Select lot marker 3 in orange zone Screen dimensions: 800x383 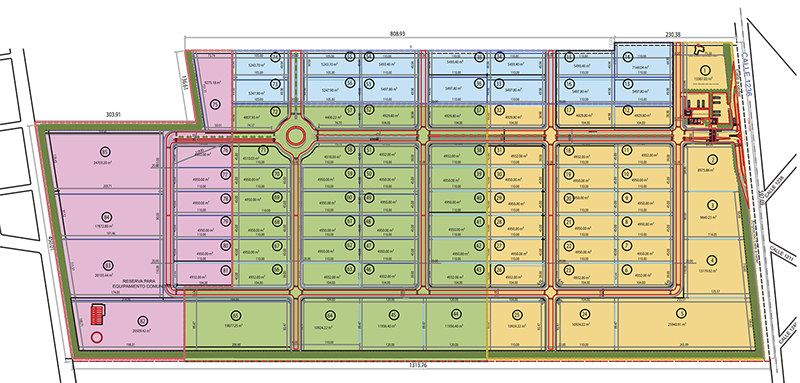click(x=713, y=205)
